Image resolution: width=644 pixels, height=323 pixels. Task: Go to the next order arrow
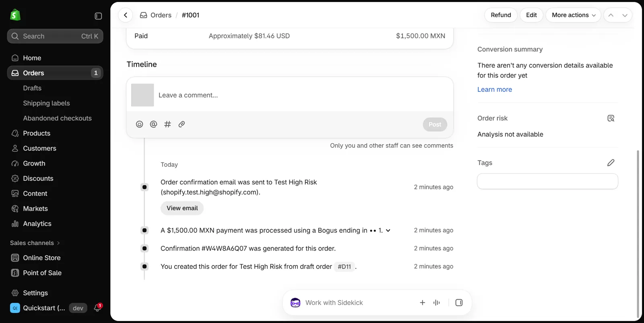[625, 15]
